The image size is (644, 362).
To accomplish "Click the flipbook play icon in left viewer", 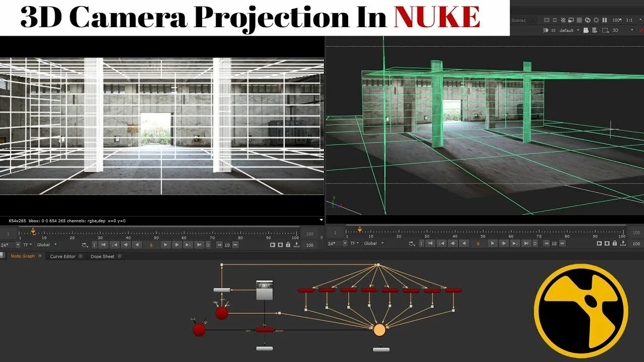I will [272, 245].
